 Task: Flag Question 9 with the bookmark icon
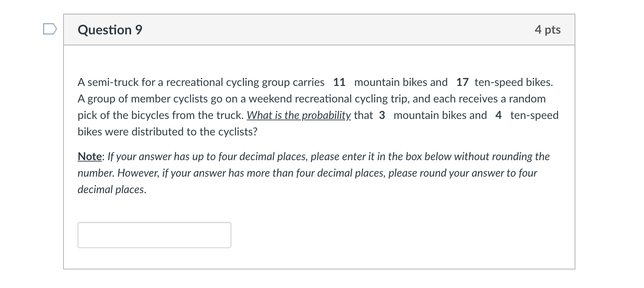50,29
